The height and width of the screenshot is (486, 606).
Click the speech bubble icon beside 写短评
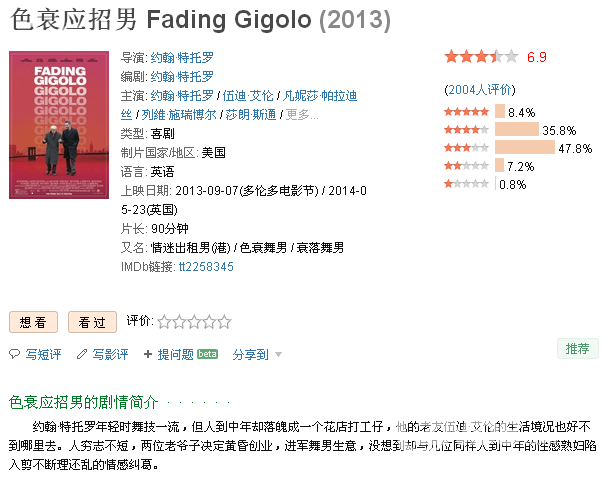click(14, 354)
